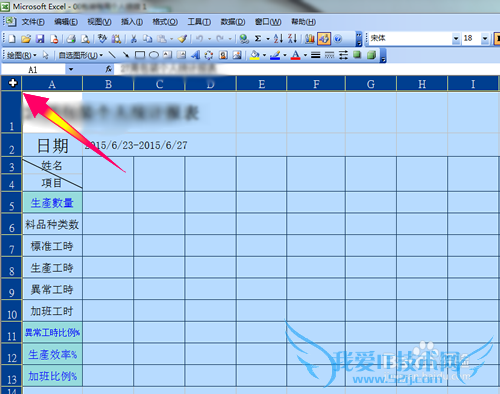Screen dimensions: 500x394
Task: Open the AutoSum functions dropdown arrow
Action: click(268, 39)
